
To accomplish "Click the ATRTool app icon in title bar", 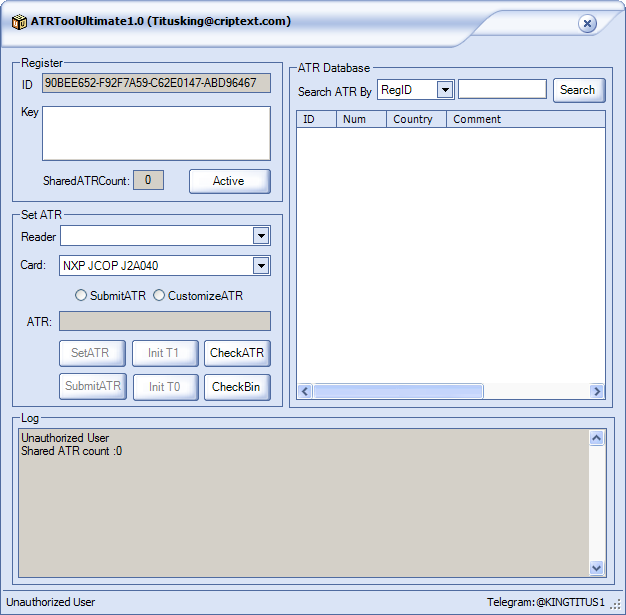I will tap(19, 21).
